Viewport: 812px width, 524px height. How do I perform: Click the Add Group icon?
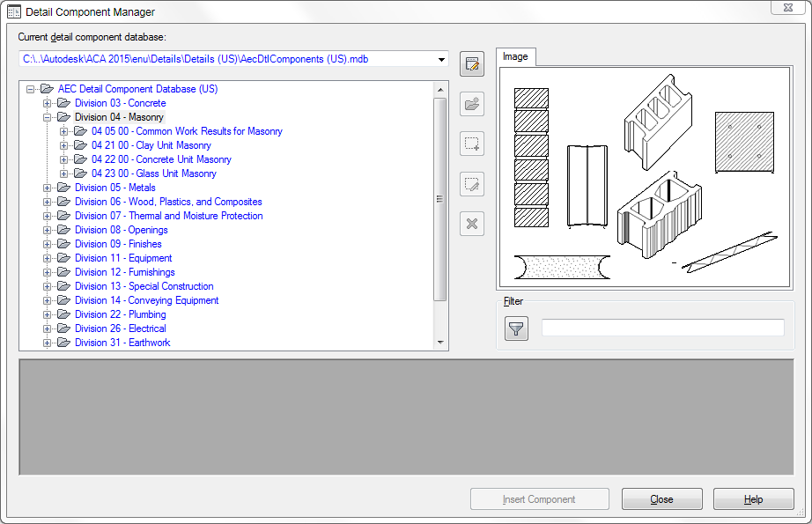click(x=471, y=144)
